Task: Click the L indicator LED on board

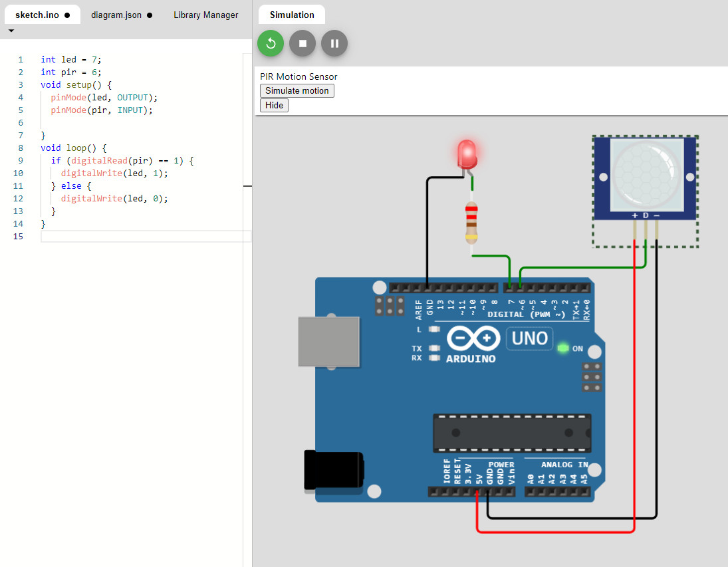Action: coord(434,329)
